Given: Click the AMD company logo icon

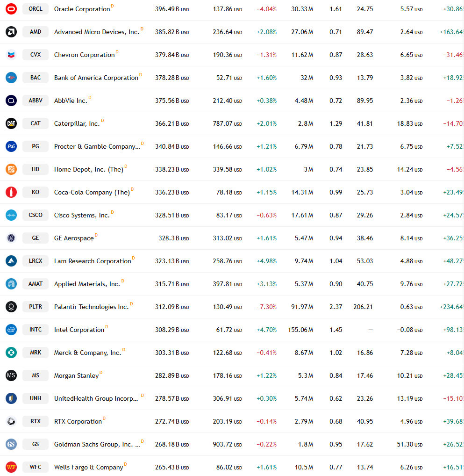Looking at the screenshot, I should click(x=11, y=32).
